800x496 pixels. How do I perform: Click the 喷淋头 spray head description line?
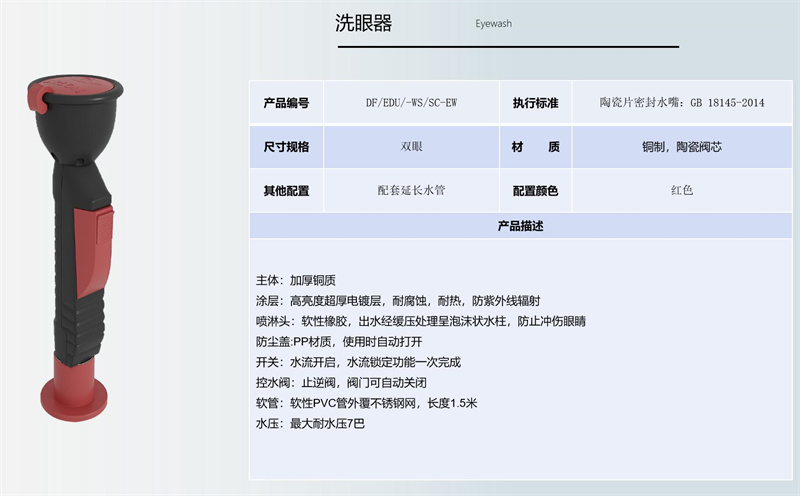(x=421, y=321)
